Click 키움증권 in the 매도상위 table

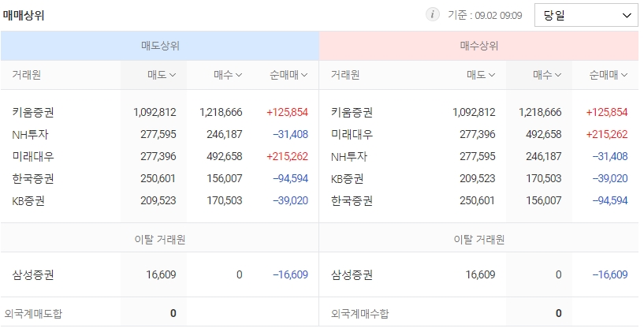coord(33,112)
